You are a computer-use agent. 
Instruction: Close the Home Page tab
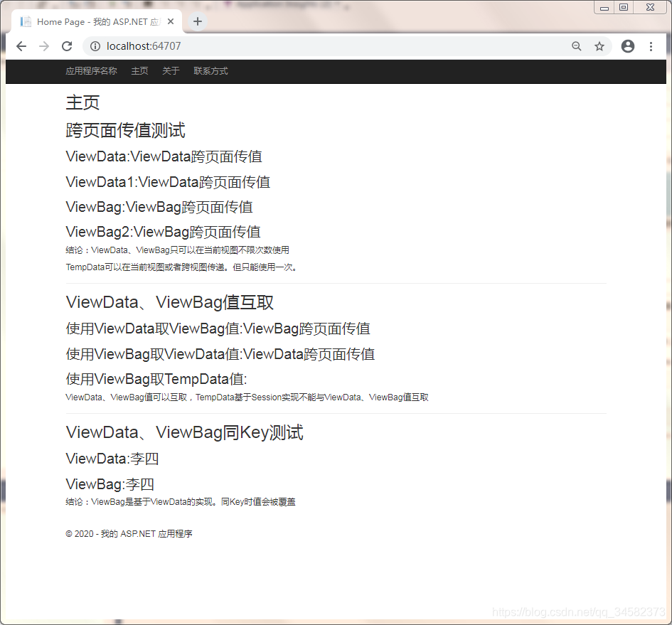(171, 21)
